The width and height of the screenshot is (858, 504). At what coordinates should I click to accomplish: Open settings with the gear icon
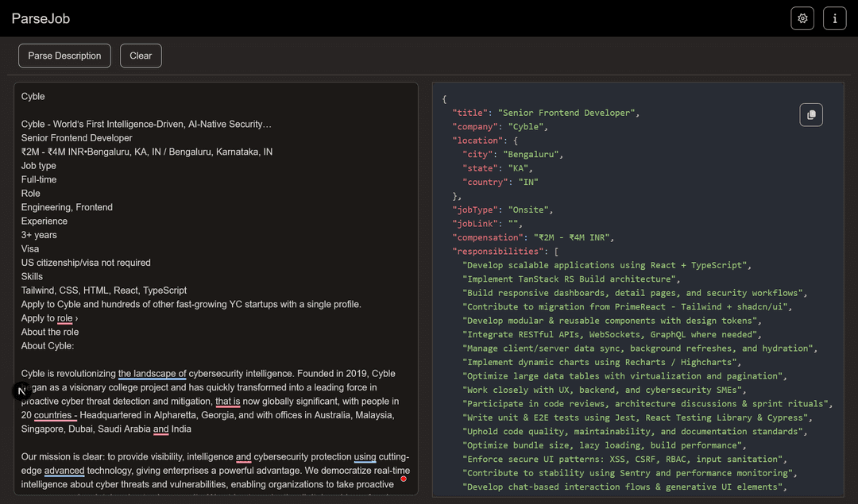(x=802, y=18)
